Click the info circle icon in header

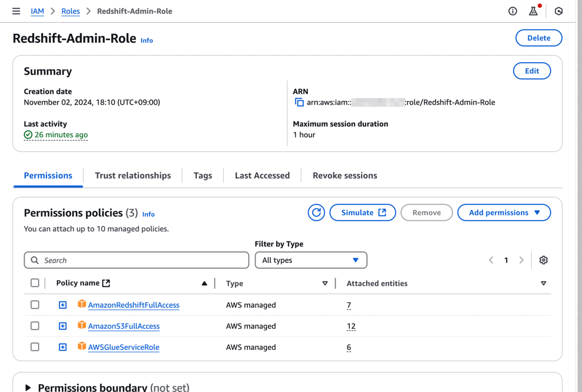513,11
